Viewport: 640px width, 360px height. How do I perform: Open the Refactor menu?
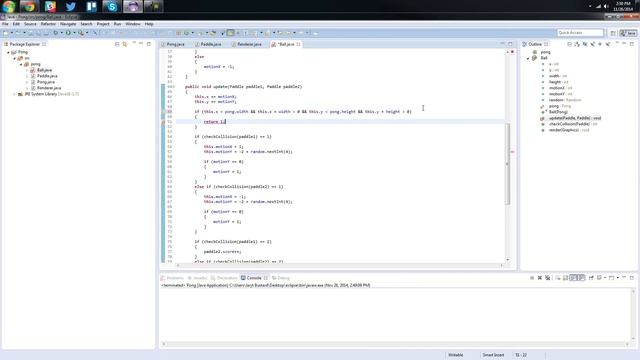[48, 24]
